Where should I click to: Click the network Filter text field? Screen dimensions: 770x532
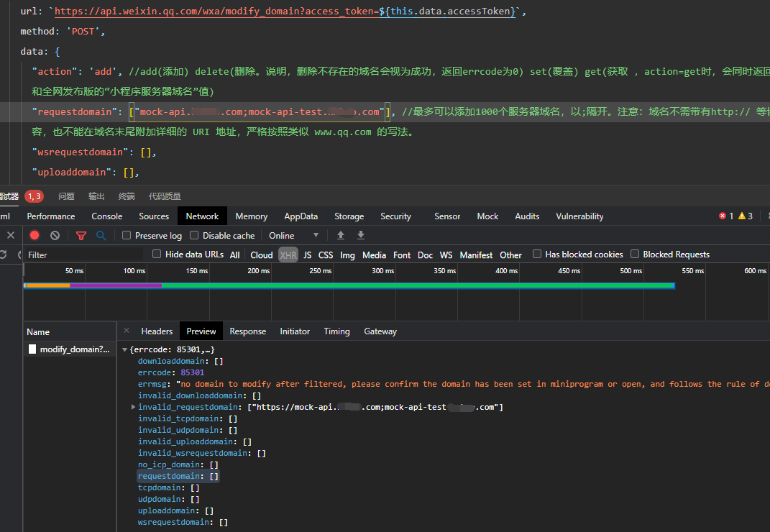click(x=83, y=255)
